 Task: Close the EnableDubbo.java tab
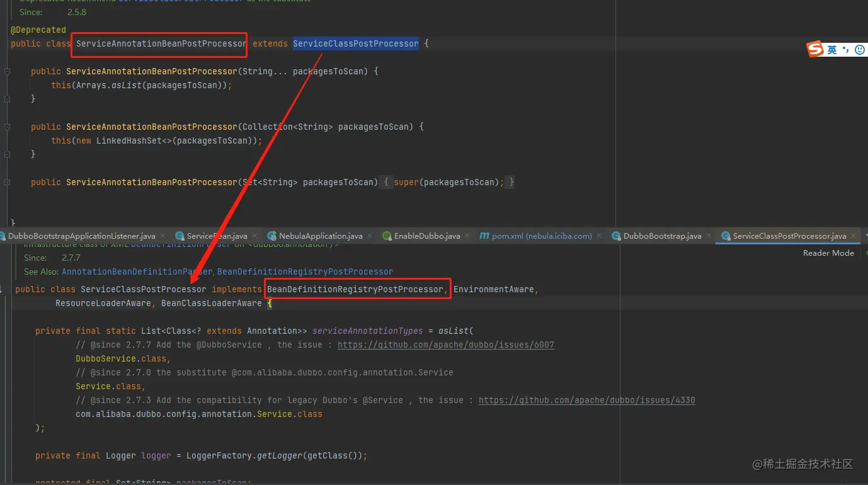(467, 236)
